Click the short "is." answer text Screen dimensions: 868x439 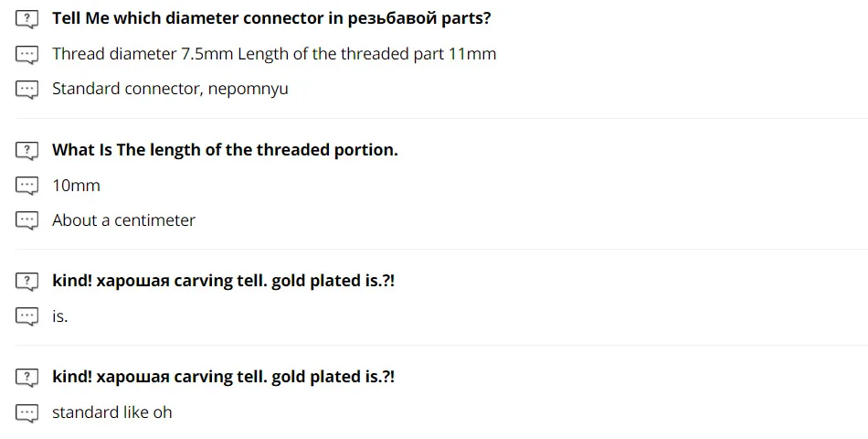(60, 316)
